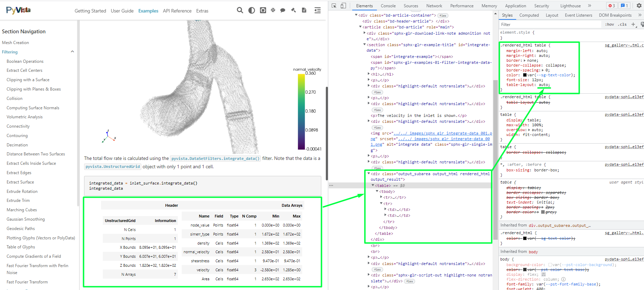644x290 pixels.
Task: Switch to the Sources tab
Action: [x=411, y=6]
